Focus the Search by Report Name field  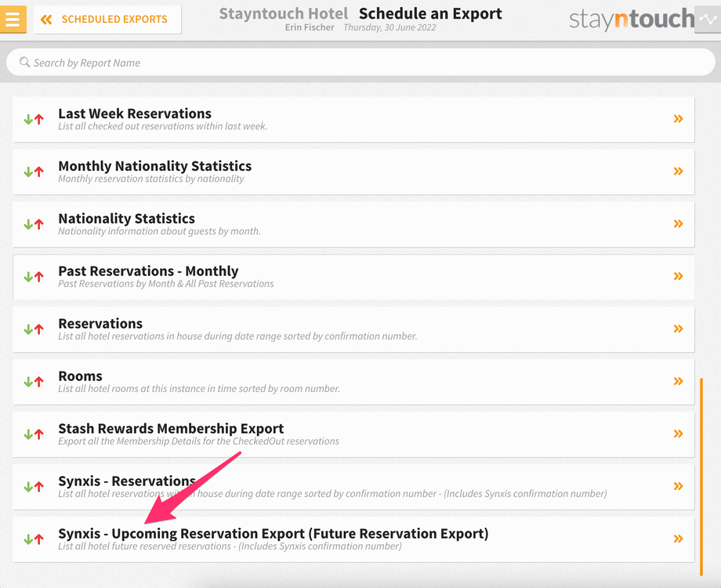click(x=360, y=62)
